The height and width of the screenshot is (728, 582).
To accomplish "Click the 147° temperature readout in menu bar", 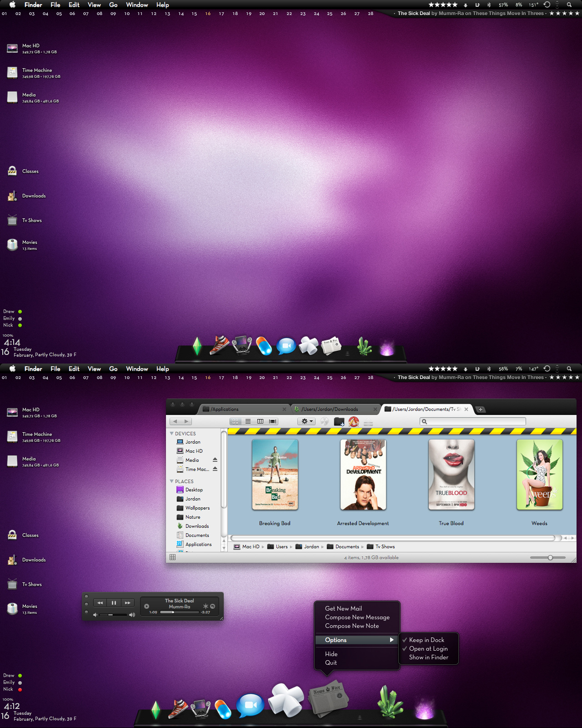I will coord(533,369).
